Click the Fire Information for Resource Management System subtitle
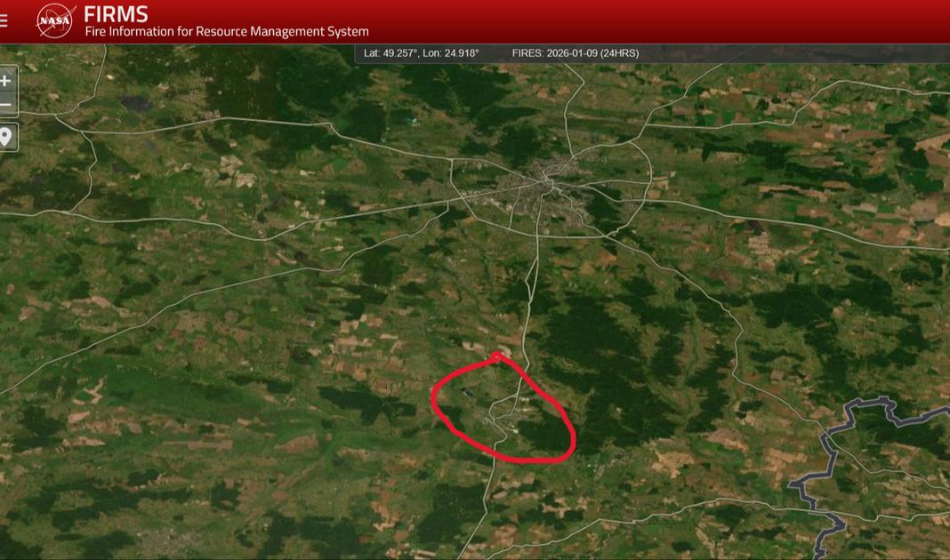 tap(226, 32)
